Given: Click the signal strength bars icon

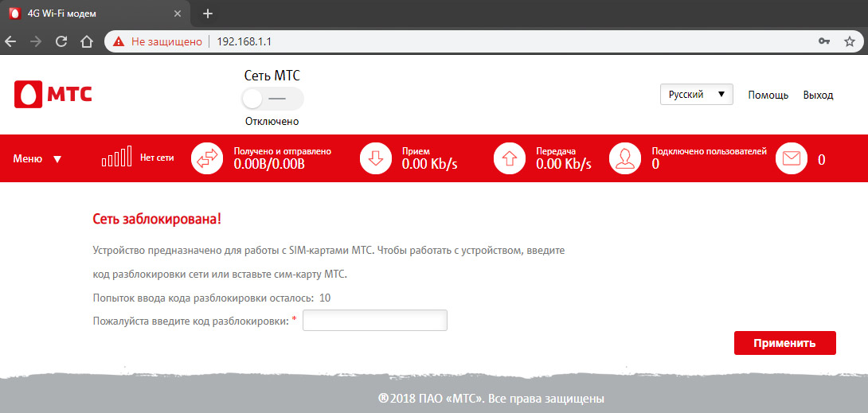Looking at the screenshot, I should click(x=116, y=158).
